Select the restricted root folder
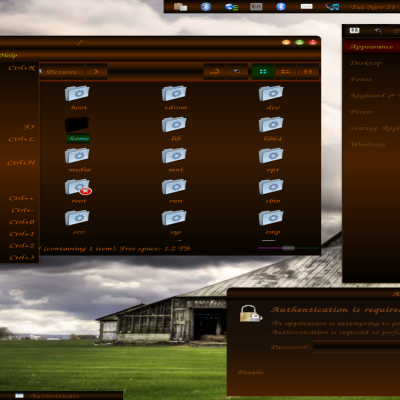Screen dimensions: 400x400 coord(78,191)
